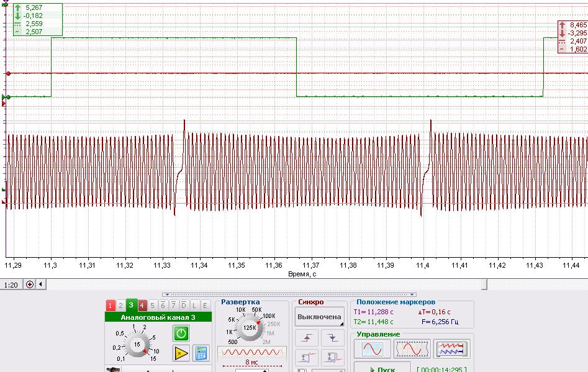Select rising edge trigger icon
The height and width of the screenshot is (372, 588).
click(x=307, y=338)
